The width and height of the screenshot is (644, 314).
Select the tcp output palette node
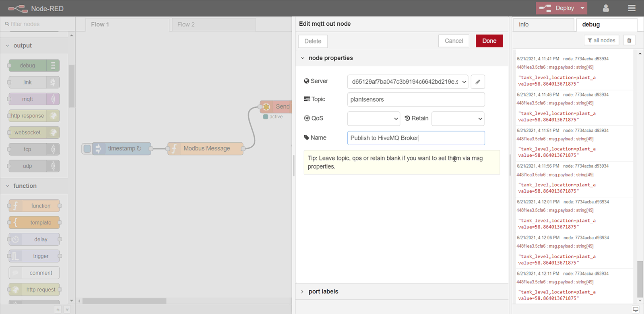point(34,149)
